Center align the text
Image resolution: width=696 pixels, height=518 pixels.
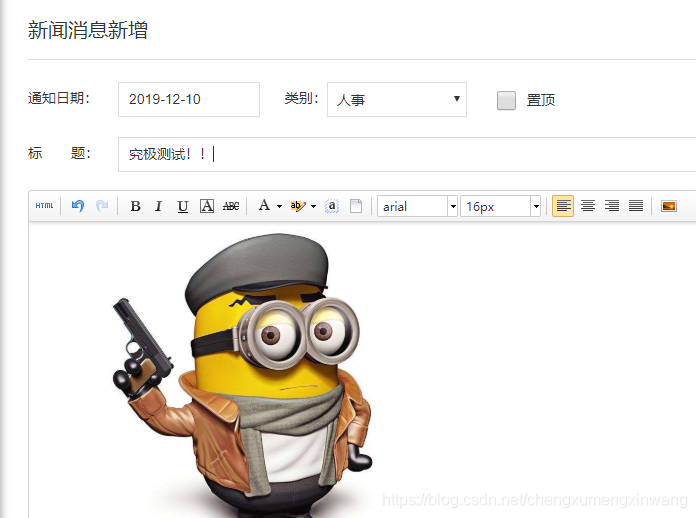click(588, 206)
